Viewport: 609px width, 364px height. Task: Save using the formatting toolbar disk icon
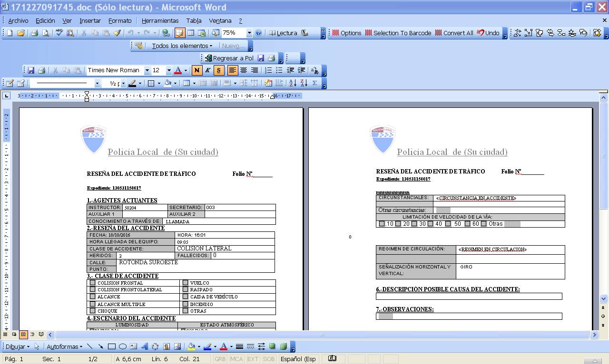click(31, 70)
